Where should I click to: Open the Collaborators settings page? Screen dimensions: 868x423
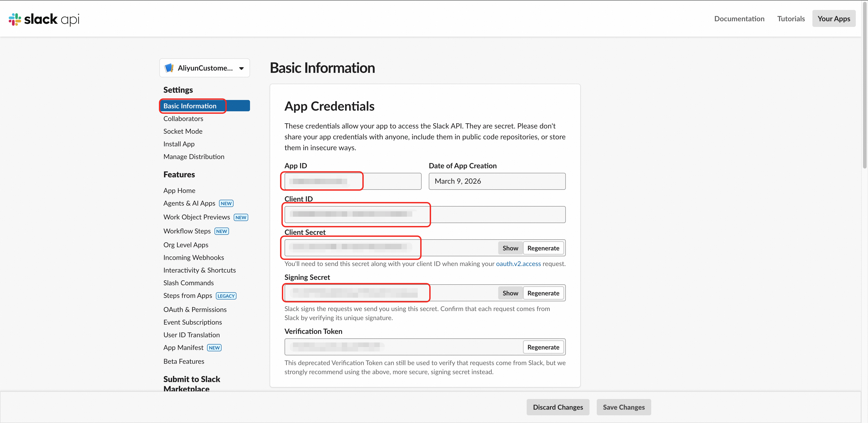pos(183,118)
